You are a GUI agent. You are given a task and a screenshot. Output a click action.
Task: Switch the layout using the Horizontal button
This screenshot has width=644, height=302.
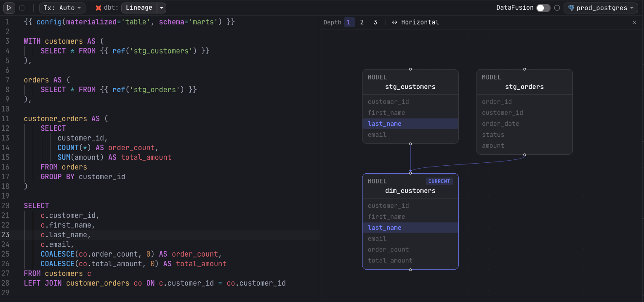(x=415, y=22)
